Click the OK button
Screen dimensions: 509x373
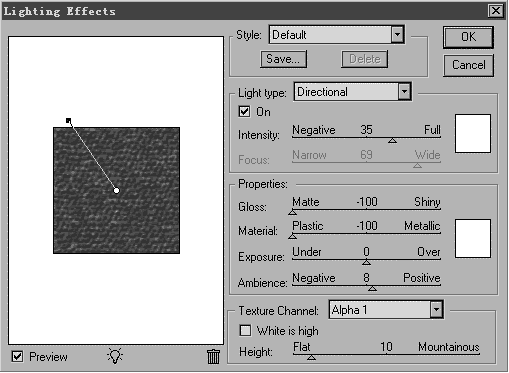tap(468, 37)
